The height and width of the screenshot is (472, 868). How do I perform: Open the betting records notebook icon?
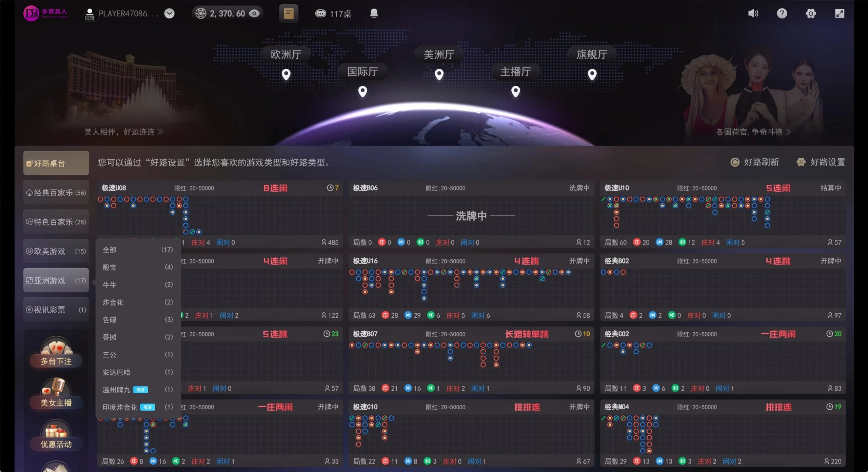click(x=289, y=14)
